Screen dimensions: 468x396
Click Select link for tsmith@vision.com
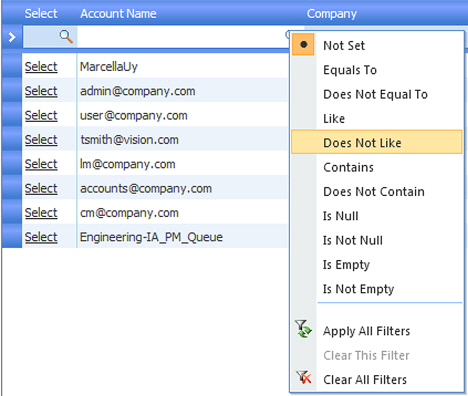coord(41,140)
